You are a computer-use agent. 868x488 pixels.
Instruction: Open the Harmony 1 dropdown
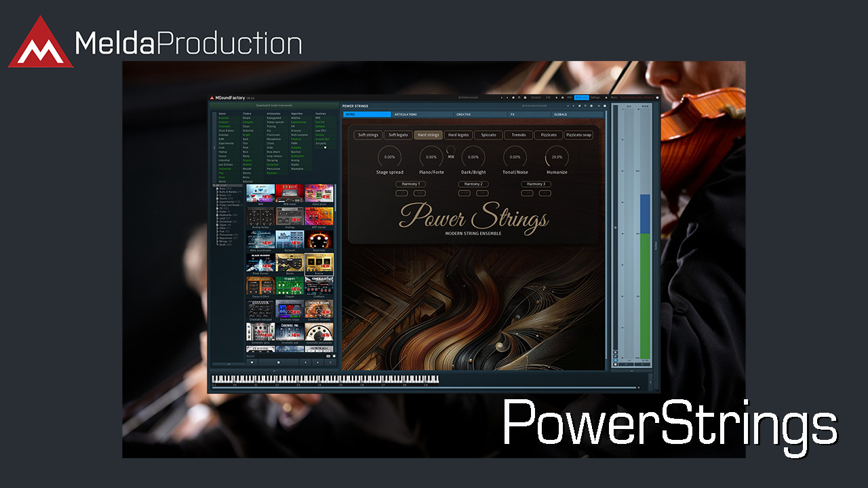pos(410,184)
